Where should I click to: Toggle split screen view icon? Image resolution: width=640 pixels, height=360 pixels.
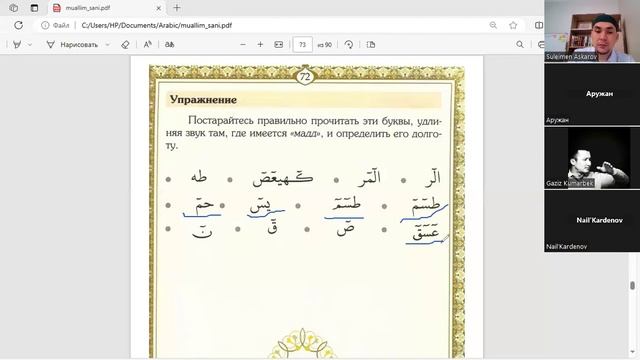[x=539, y=25]
